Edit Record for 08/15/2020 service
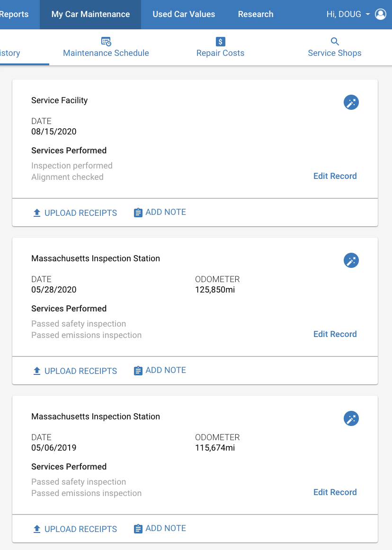 [335, 176]
